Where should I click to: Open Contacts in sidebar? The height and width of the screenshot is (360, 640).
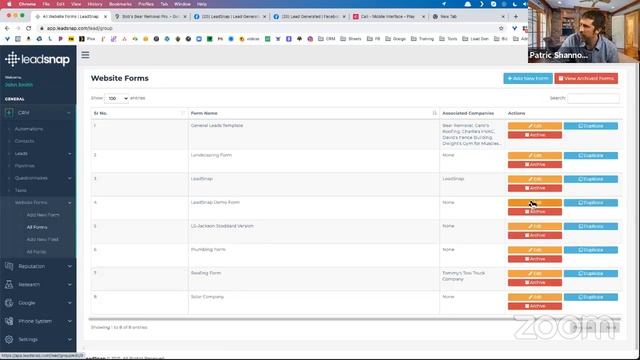coord(24,141)
